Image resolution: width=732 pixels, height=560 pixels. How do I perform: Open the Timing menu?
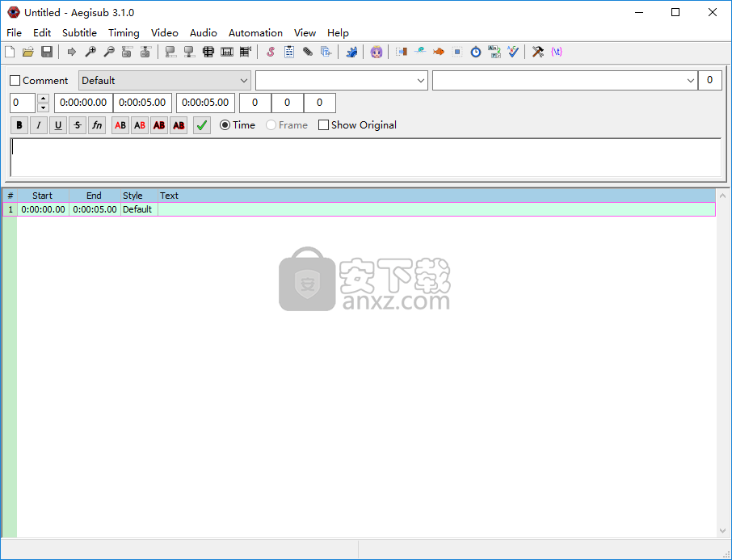click(x=124, y=32)
